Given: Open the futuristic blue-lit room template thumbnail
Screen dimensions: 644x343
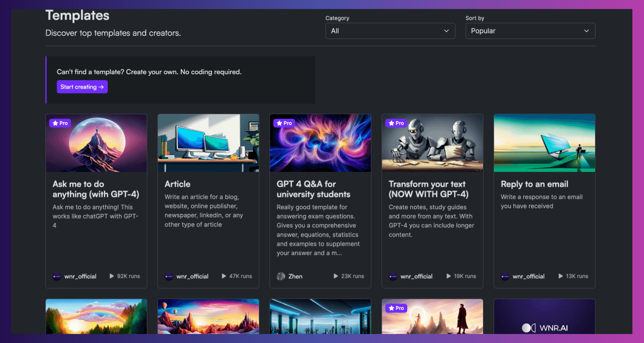Looking at the screenshot, I should [x=320, y=316].
